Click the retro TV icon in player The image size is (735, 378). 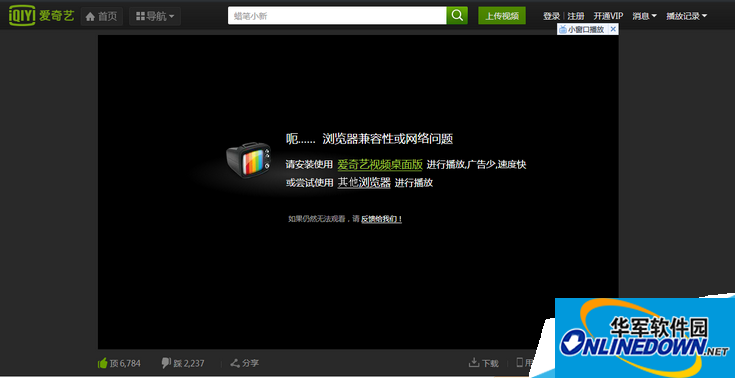tap(249, 159)
